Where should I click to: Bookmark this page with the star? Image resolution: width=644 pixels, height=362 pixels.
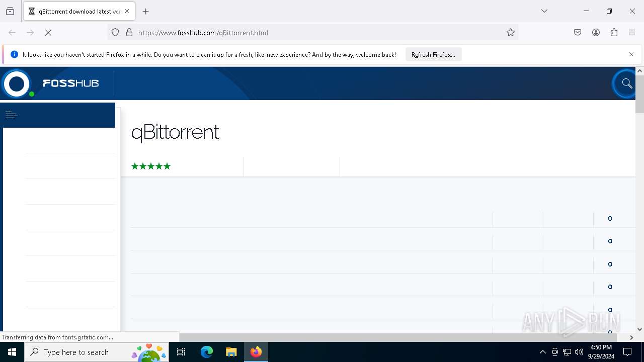tap(511, 33)
